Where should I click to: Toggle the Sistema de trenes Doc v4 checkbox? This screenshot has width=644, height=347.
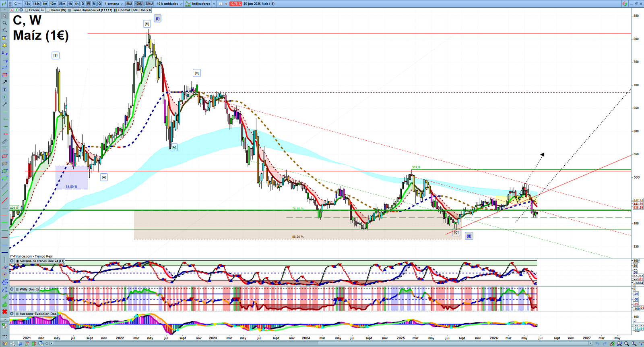point(17,261)
